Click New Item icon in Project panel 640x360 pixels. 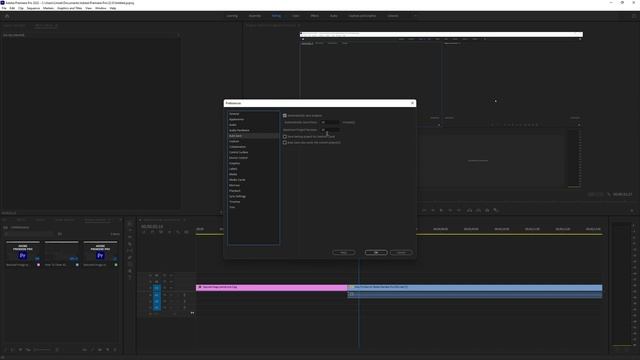tap(108, 350)
